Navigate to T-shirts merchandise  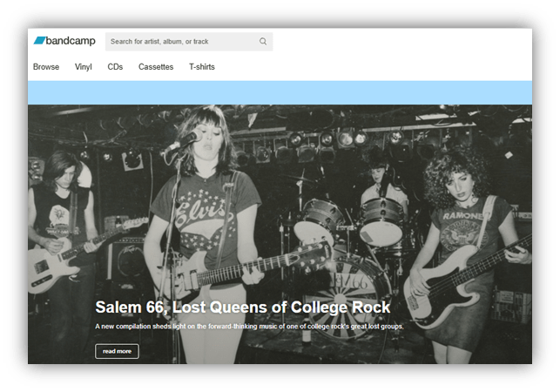201,67
